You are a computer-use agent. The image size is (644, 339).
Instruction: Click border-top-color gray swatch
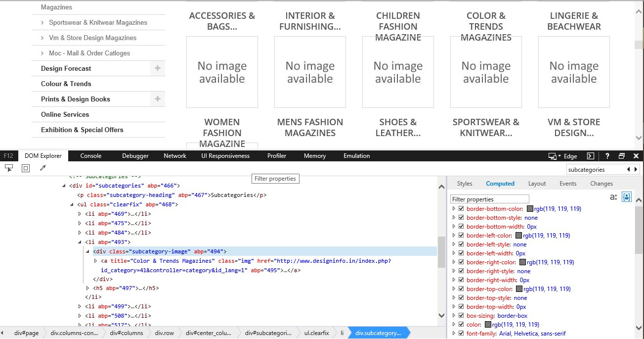(519, 289)
